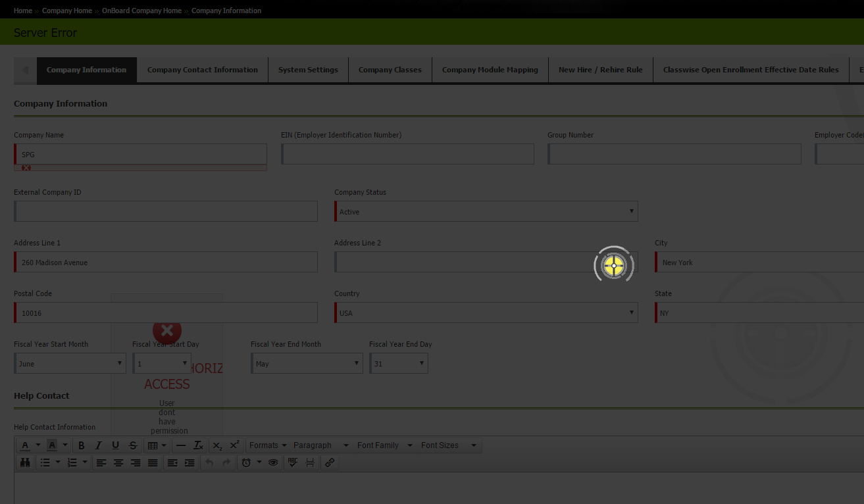Viewport: 864px width, 504px height.
Task: Toggle bold formatting in editor toolbar
Action: (82, 445)
